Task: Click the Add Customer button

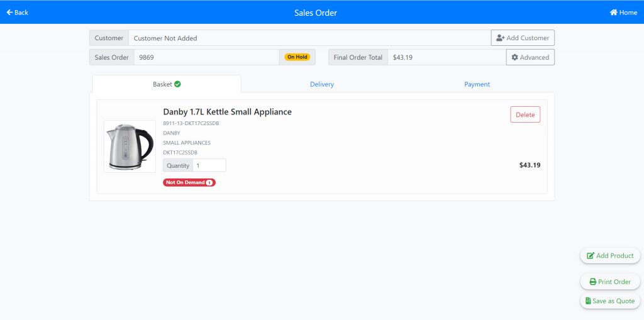Action: pyautogui.click(x=523, y=38)
